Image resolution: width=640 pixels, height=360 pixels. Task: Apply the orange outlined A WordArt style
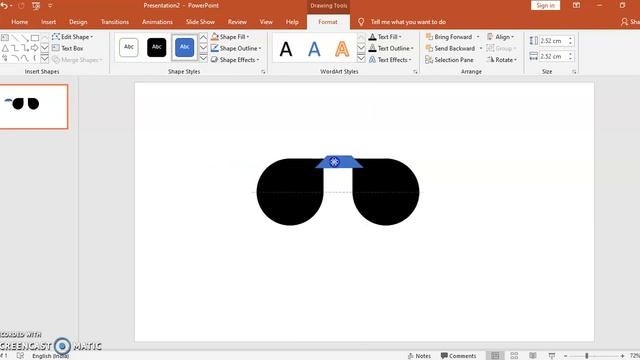342,49
